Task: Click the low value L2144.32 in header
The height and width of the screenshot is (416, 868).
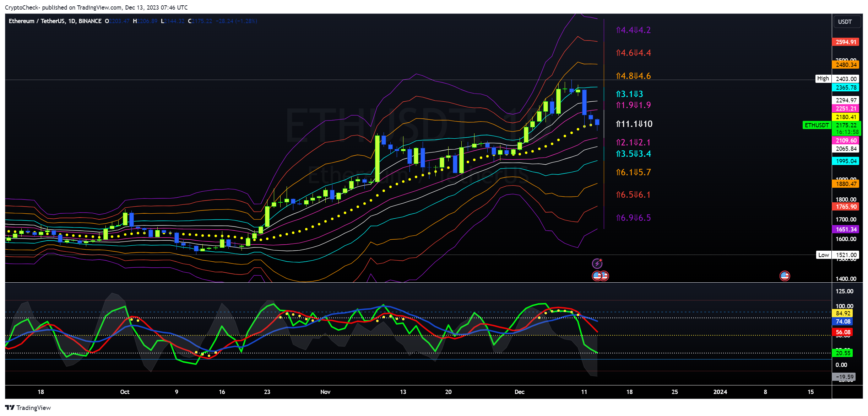Action: [x=173, y=21]
